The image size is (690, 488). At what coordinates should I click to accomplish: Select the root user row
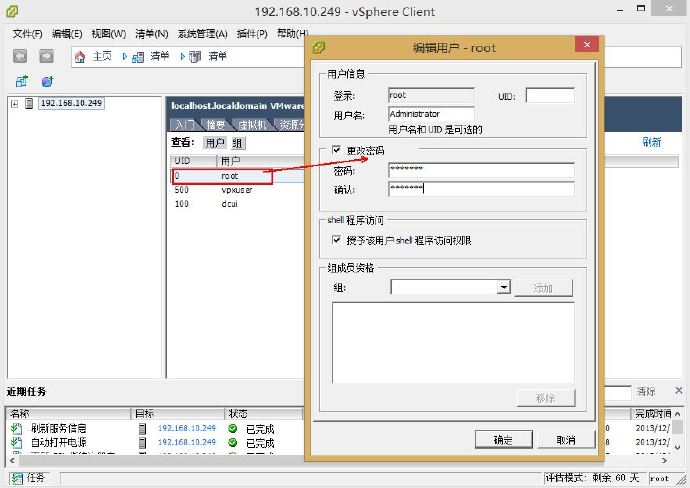[238, 176]
